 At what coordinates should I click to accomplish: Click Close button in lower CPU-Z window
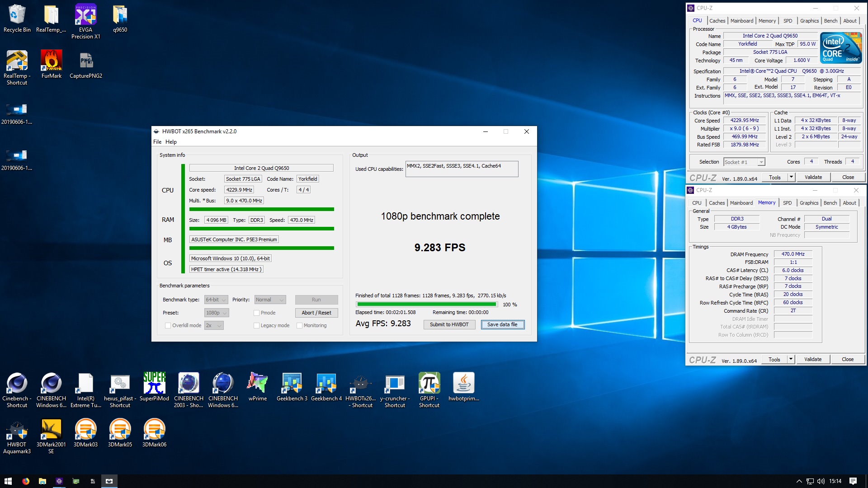click(x=848, y=359)
